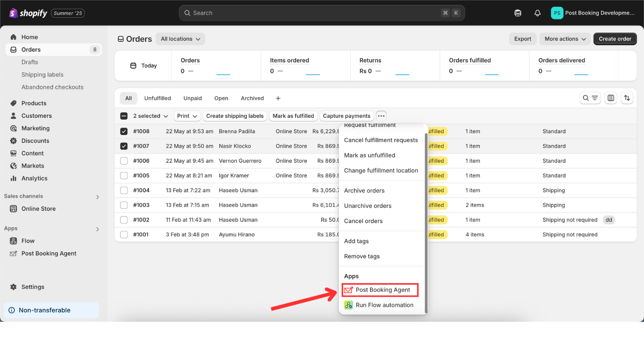Select the Unpaid tab
644x362 pixels.
193,98
